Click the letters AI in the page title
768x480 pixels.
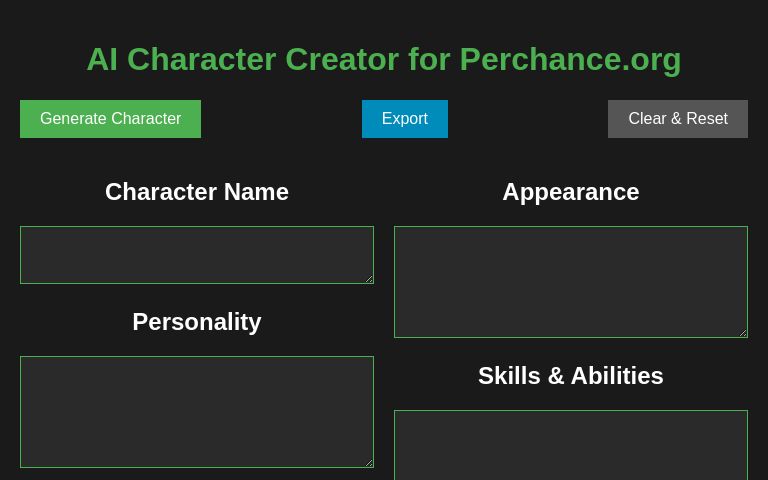click(x=102, y=60)
